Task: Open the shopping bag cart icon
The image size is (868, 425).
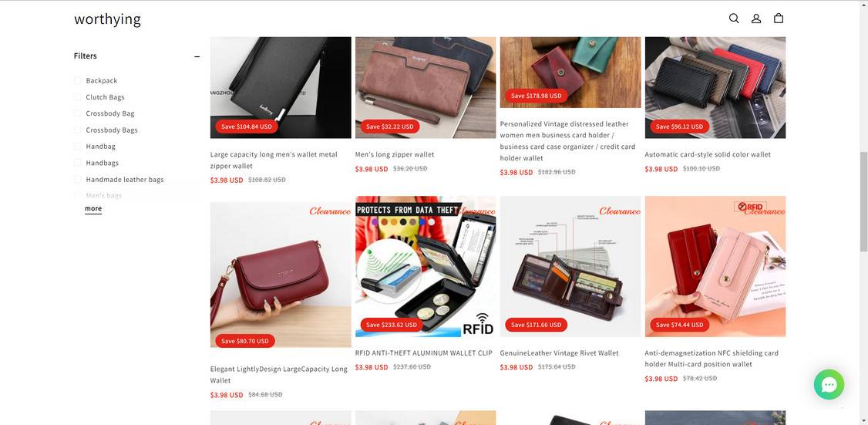Action: coord(779,19)
